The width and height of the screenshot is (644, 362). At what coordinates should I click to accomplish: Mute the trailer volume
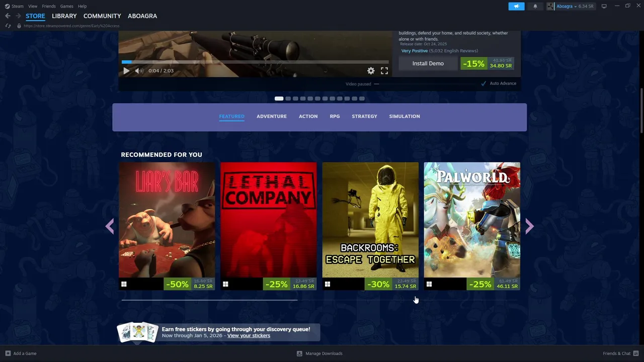[x=139, y=71]
